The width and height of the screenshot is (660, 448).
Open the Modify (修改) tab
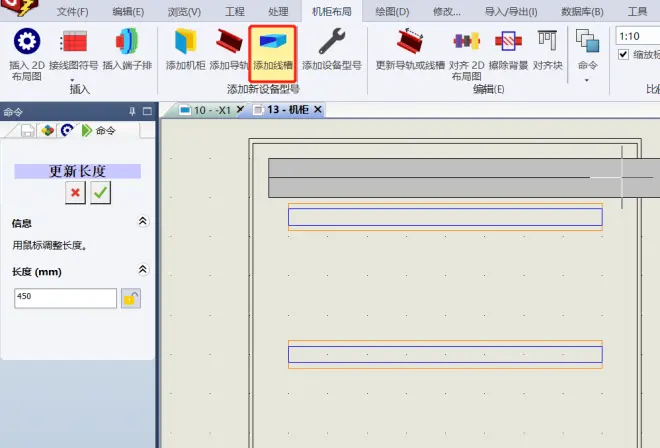coord(447,11)
